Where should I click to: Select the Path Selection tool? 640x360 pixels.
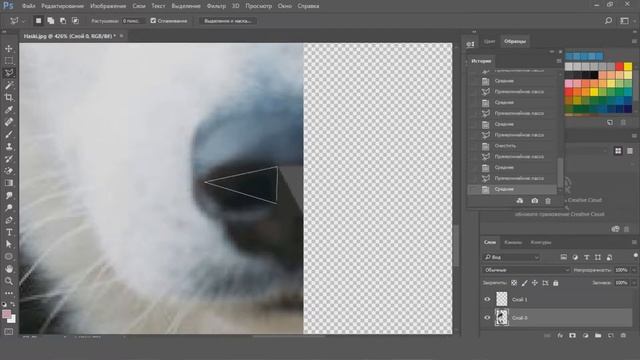click(x=9, y=244)
